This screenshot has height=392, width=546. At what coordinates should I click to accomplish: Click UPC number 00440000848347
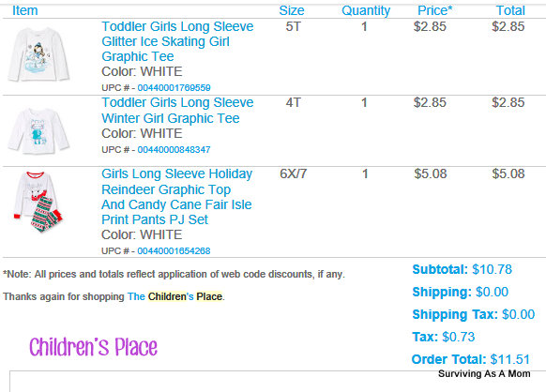click(x=174, y=150)
